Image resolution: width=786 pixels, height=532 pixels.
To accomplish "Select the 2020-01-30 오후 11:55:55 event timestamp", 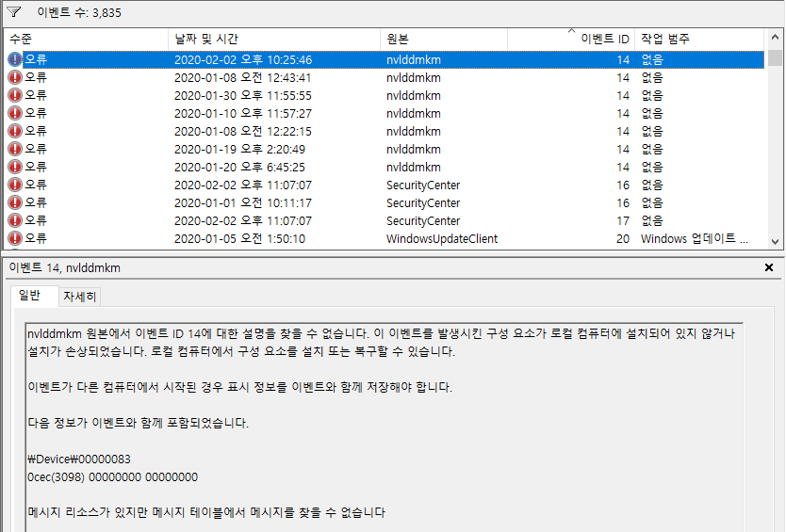I will (x=242, y=95).
